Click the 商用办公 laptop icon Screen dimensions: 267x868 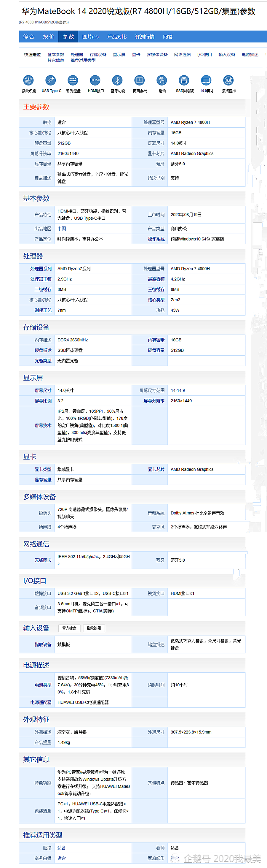point(140,80)
